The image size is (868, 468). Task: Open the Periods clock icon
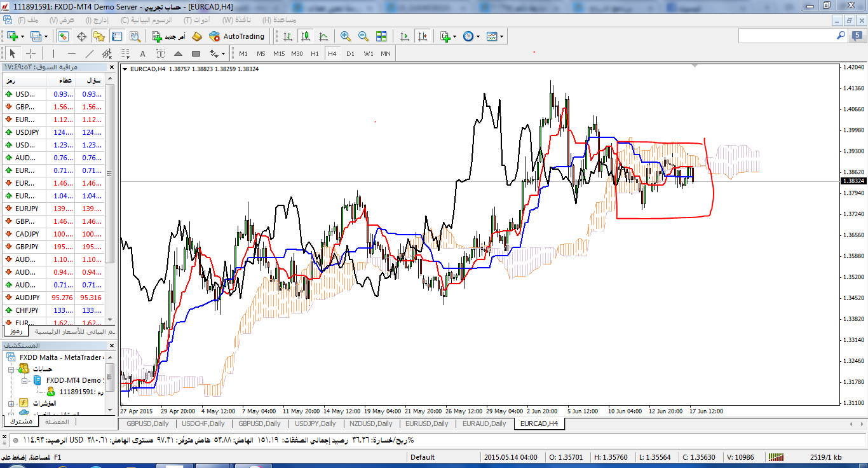[468, 36]
